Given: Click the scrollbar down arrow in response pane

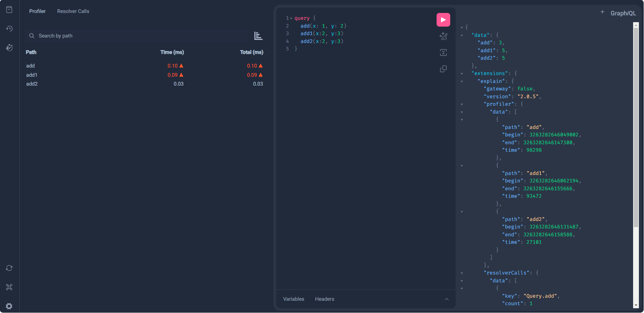Looking at the screenshot, I should click(636, 305).
